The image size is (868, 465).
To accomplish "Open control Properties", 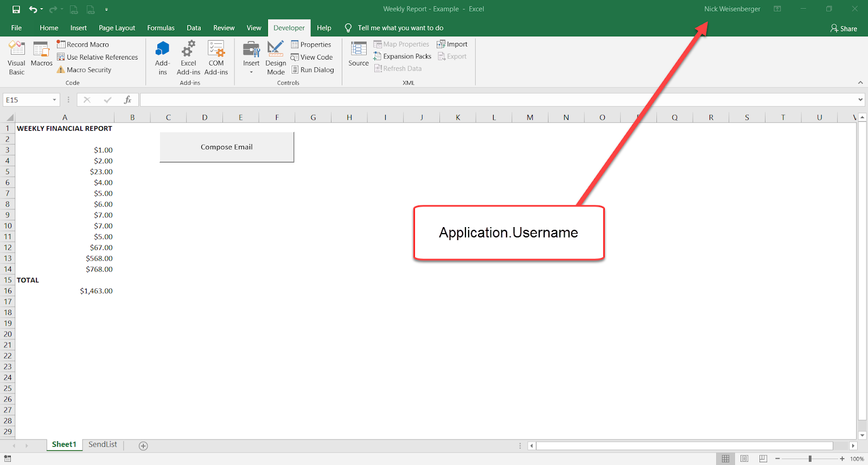I will point(311,44).
